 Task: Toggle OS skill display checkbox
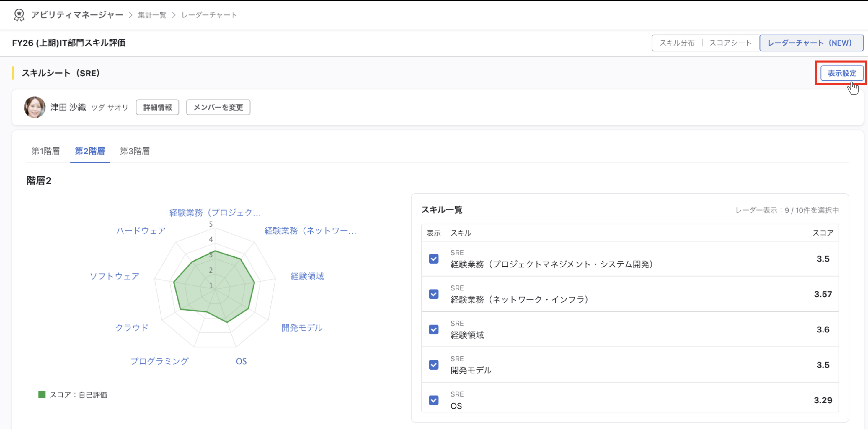click(x=434, y=400)
